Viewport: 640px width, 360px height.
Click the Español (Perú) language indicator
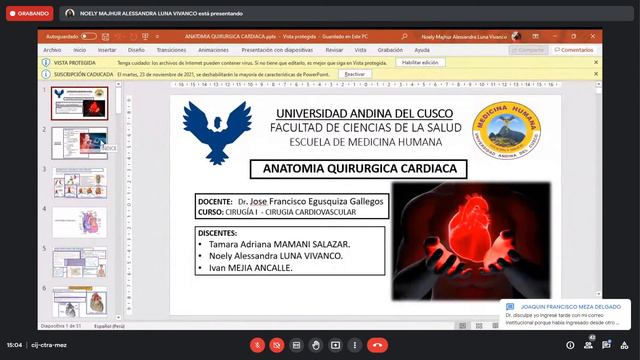click(109, 326)
